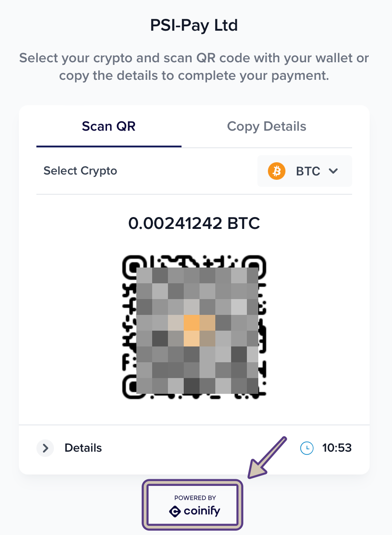
Task: Click the QR code image
Action: click(x=194, y=326)
